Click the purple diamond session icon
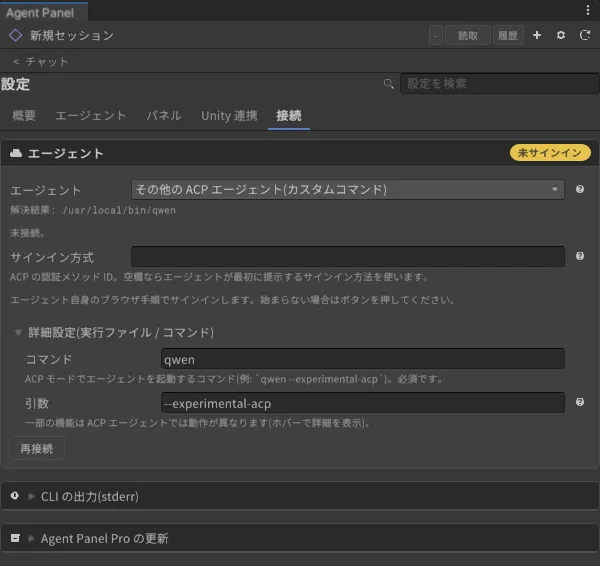This screenshot has width=600, height=566. click(15, 36)
